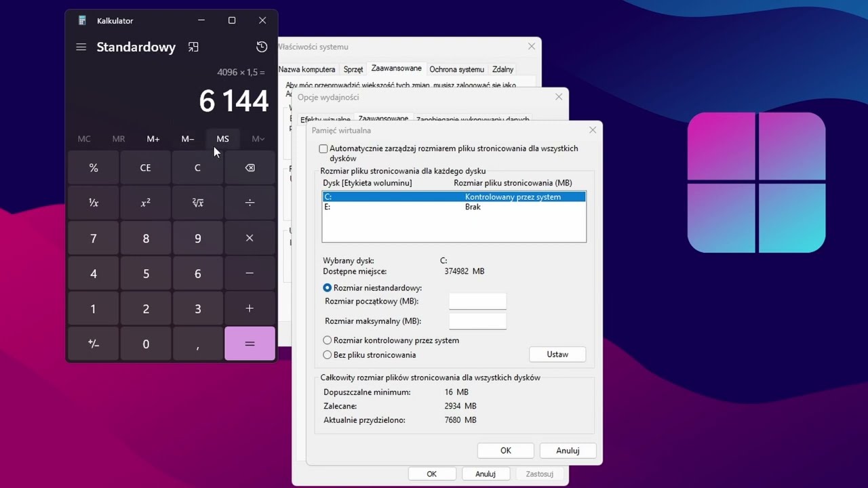Open Nazwa komputera tab in Właściwości systemu
The height and width of the screenshot is (488, 868).
307,69
